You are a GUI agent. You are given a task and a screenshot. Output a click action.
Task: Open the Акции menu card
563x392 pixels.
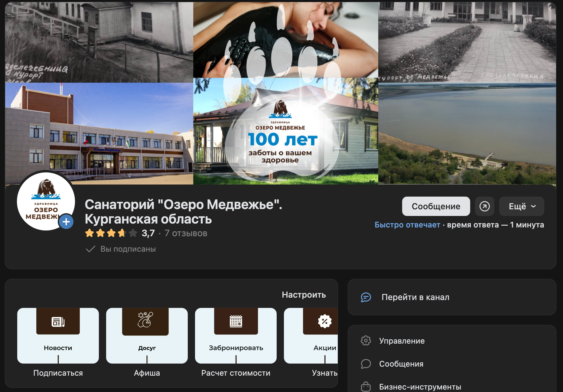311,336
